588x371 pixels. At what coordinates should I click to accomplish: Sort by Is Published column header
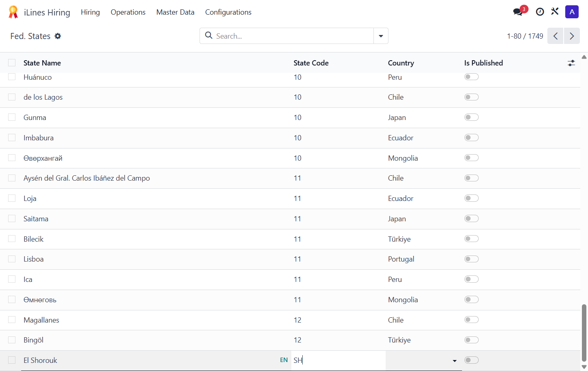484,63
